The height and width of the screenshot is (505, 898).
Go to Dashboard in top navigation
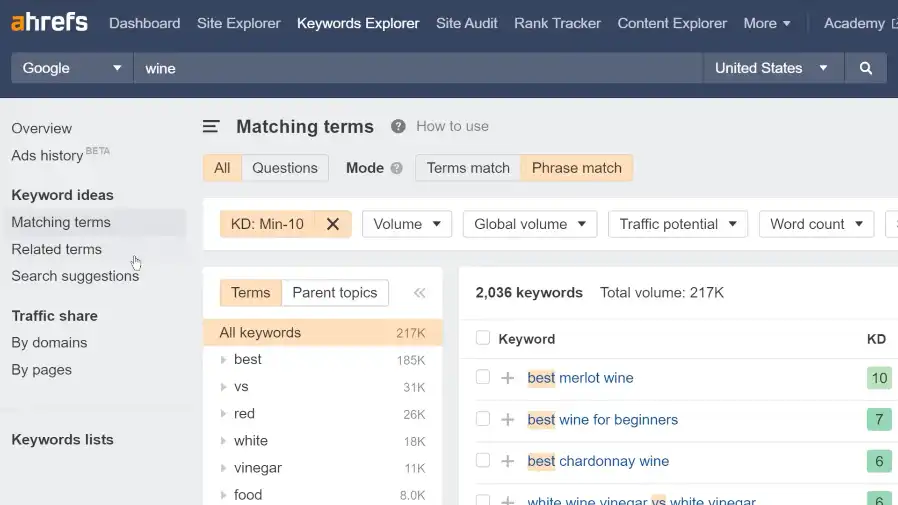tap(144, 23)
